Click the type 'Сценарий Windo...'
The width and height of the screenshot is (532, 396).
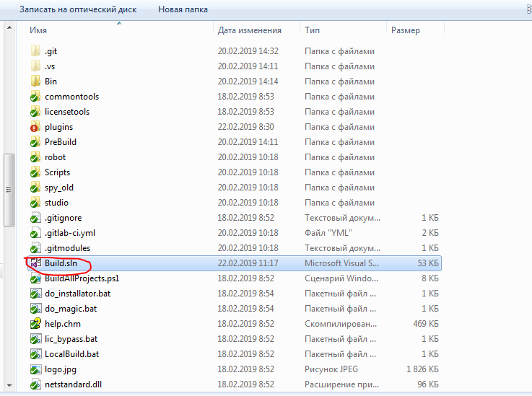[x=341, y=278]
